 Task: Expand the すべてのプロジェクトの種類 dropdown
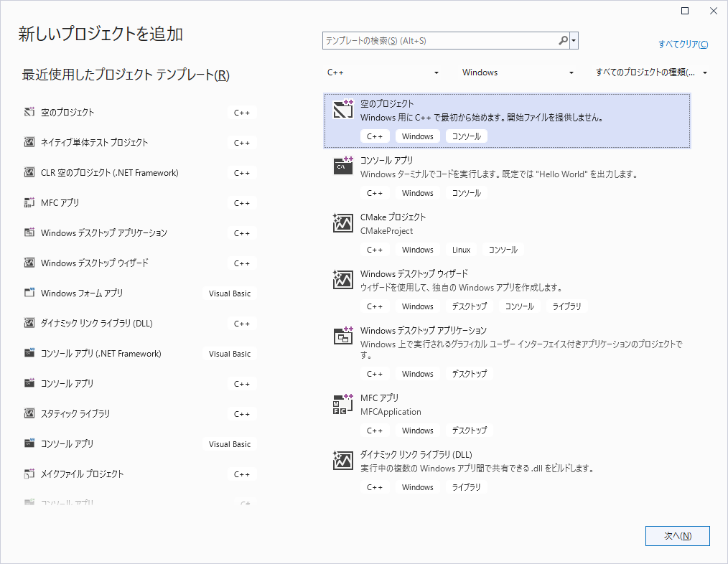tap(651, 72)
